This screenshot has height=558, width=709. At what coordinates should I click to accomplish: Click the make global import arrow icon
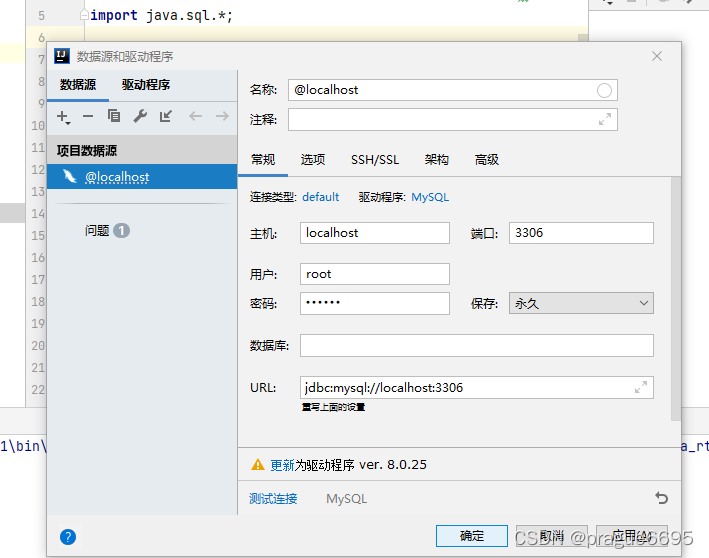pyautogui.click(x=165, y=116)
